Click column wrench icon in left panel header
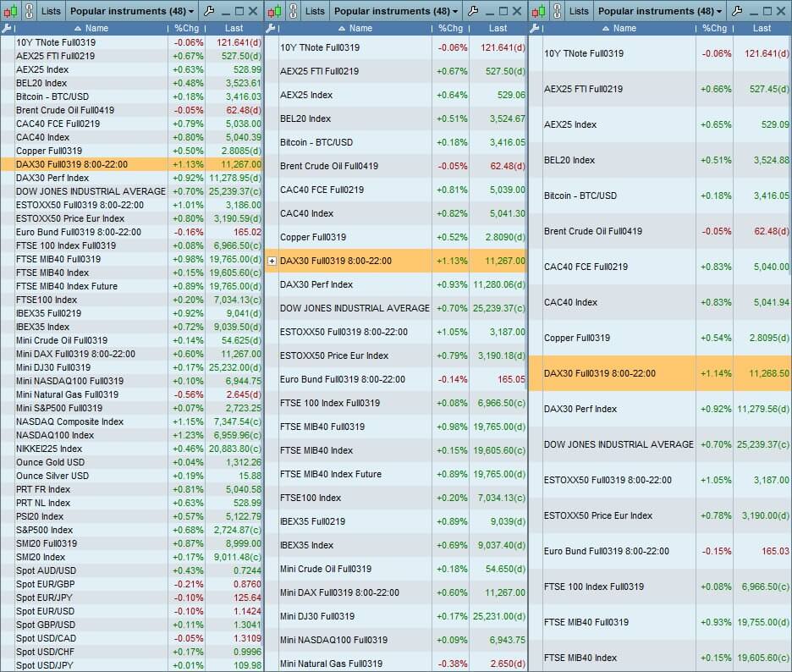Screen dimensions: 792x672 pyautogui.click(x=7, y=28)
